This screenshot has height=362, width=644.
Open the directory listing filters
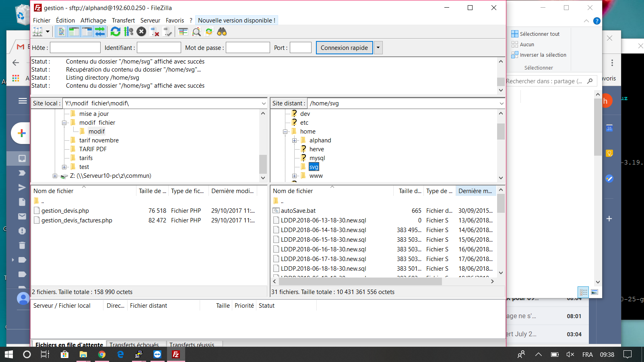[x=183, y=31]
